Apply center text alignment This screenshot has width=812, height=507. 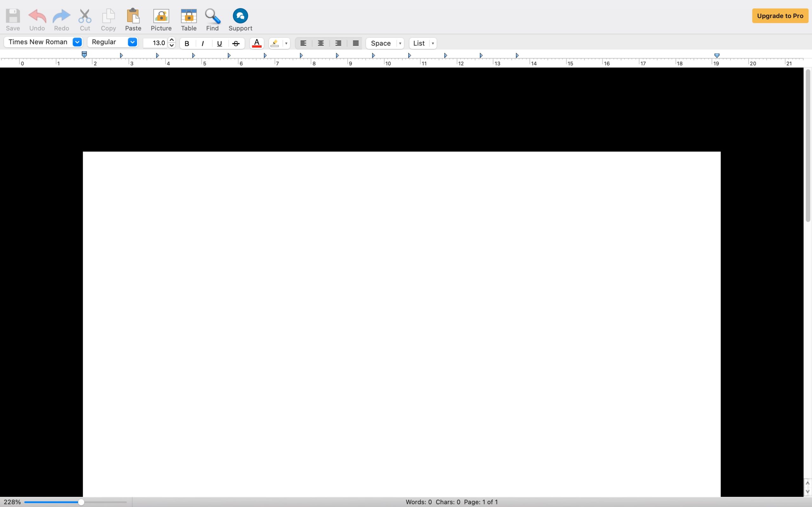[320, 43]
